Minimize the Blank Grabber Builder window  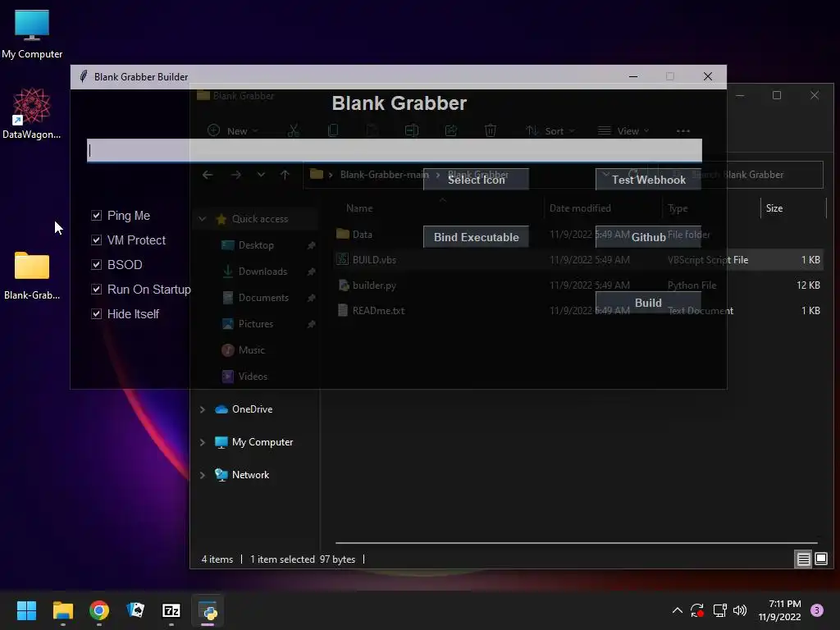pos(633,76)
